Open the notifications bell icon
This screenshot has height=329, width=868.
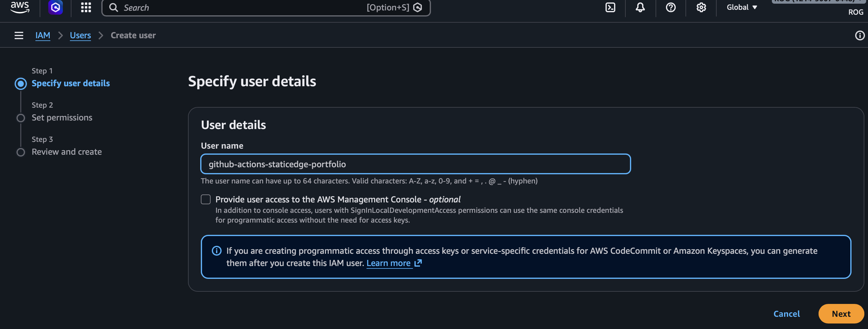click(640, 7)
